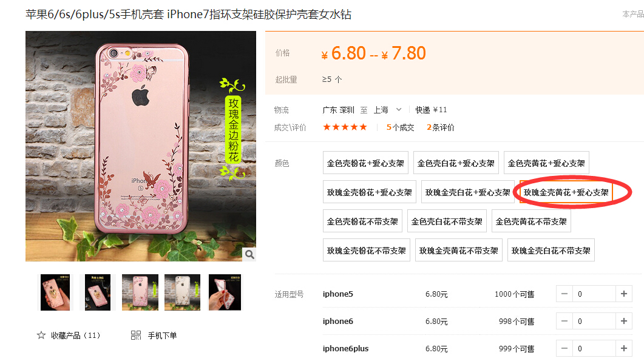Click the QR code mobile order icon

pyautogui.click(x=136, y=335)
